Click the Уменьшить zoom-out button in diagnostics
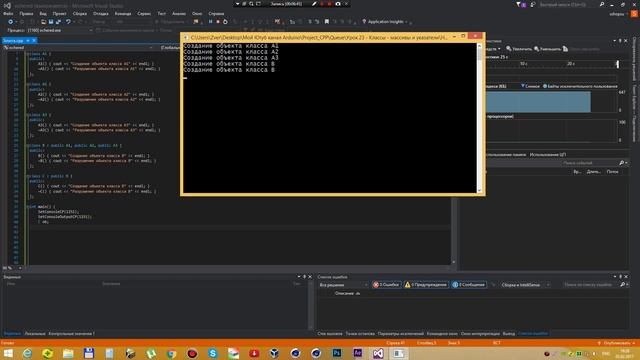 [547, 49]
